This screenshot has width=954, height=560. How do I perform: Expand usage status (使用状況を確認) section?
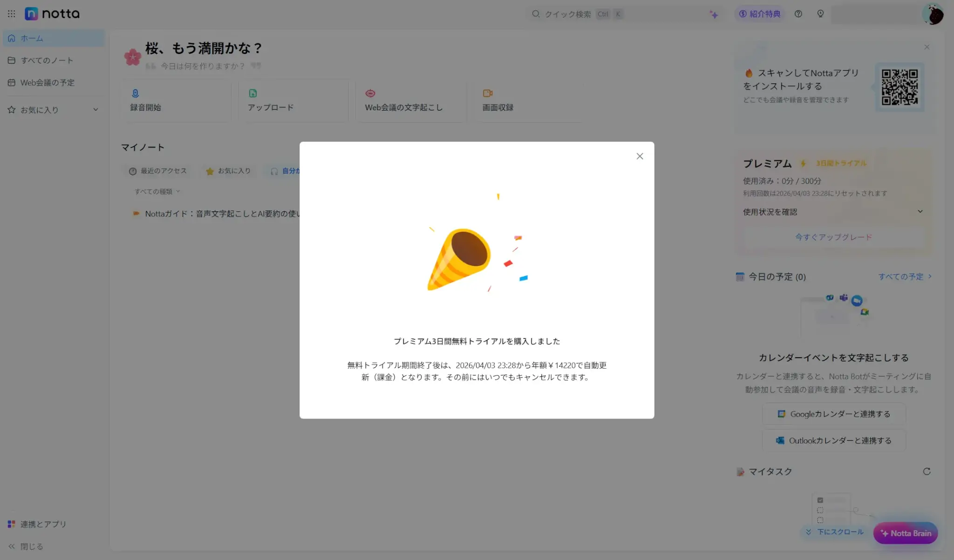click(920, 212)
